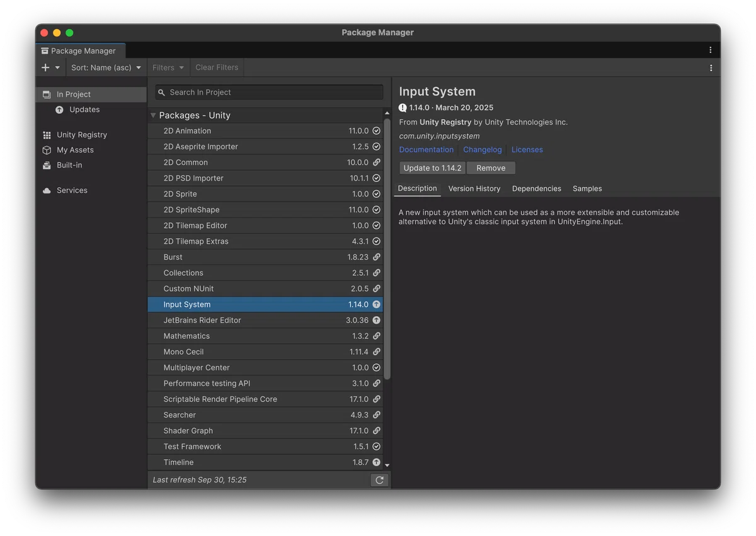Click the scroll down arrow of package list
The image size is (756, 536).
point(387,465)
